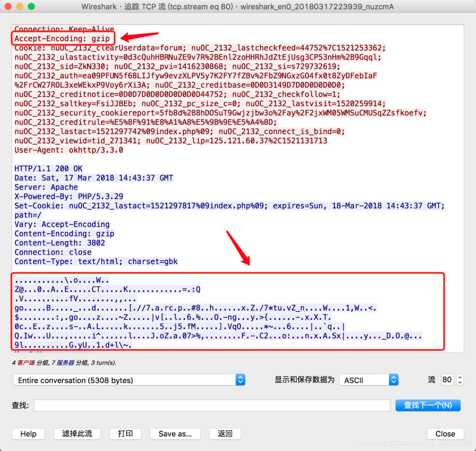Click the Find Next (查找下一个) button
This screenshot has height=451, width=476.
[x=428, y=405]
